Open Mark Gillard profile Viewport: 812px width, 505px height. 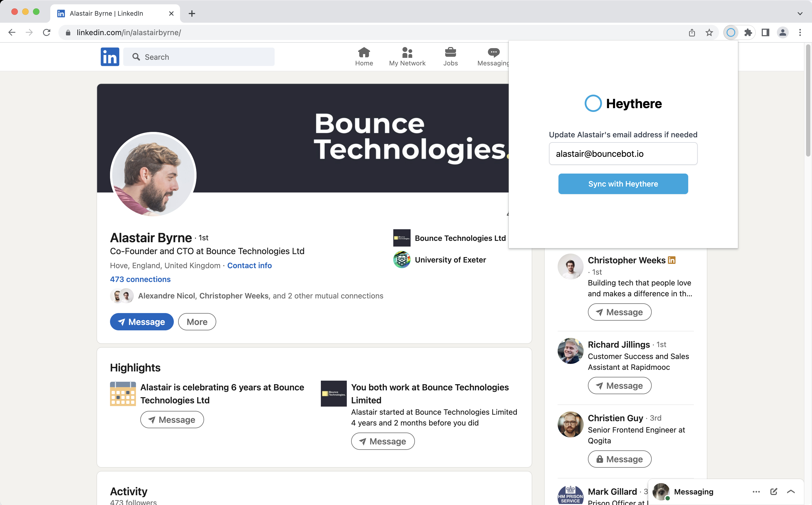click(x=612, y=492)
